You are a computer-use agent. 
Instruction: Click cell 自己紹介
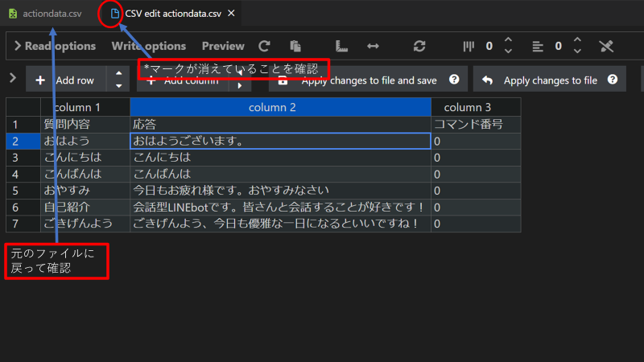(x=85, y=208)
